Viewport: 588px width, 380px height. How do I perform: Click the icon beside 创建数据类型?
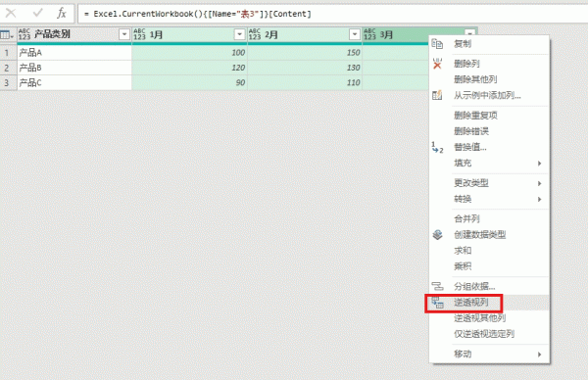coord(437,235)
